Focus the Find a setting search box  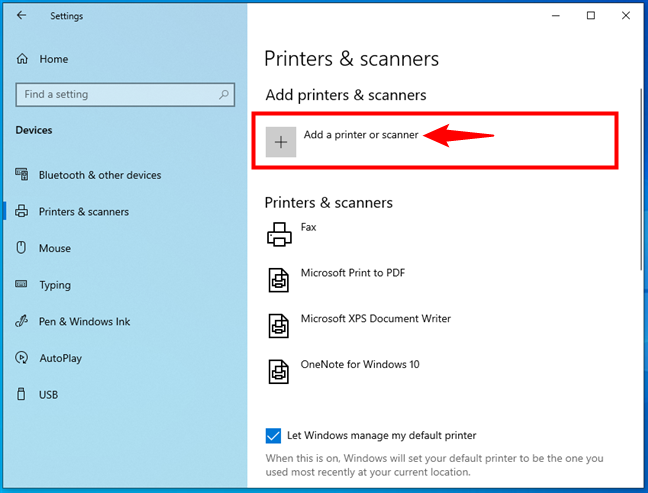pyautogui.click(x=125, y=95)
